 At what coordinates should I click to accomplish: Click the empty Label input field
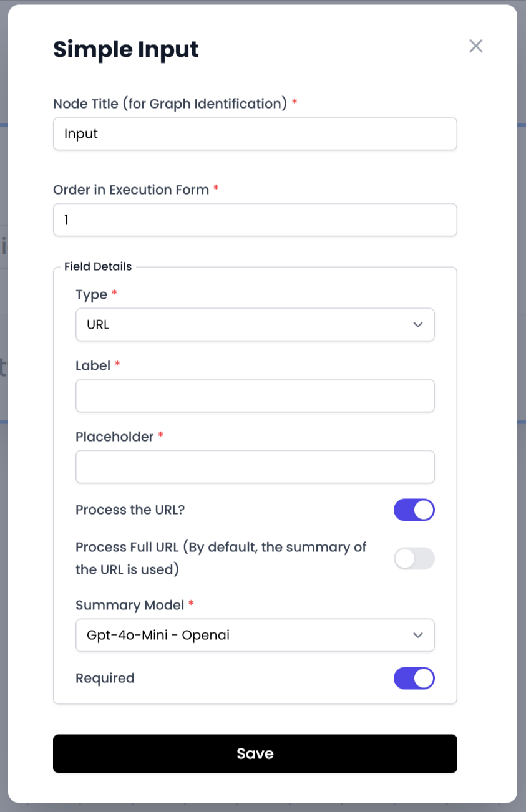(255, 396)
